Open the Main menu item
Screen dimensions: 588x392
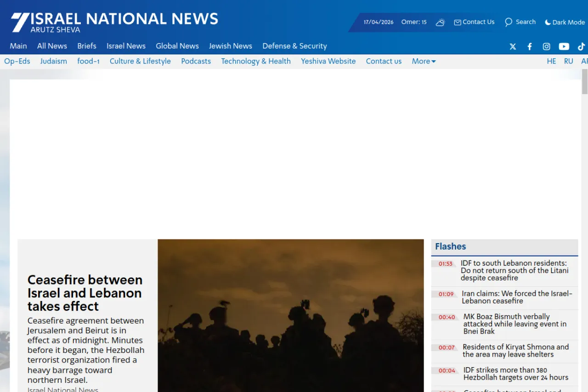pos(18,46)
